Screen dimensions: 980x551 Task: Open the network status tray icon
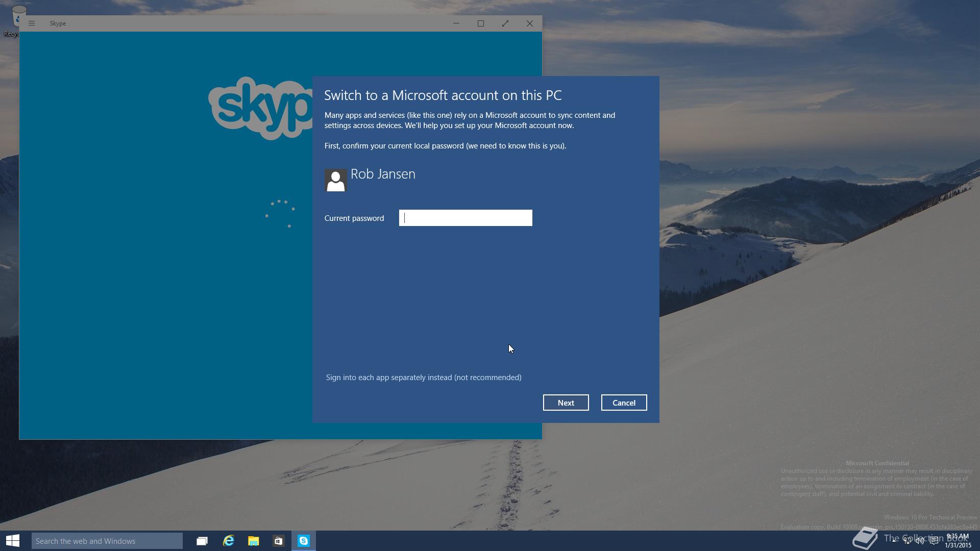tap(908, 541)
